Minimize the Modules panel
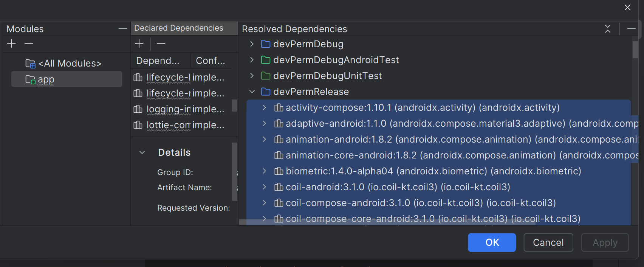 [123, 29]
